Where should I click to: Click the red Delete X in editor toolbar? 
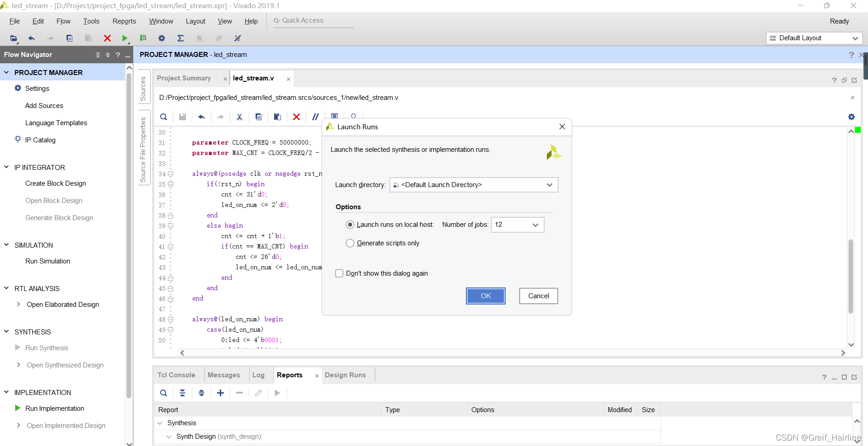click(296, 117)
